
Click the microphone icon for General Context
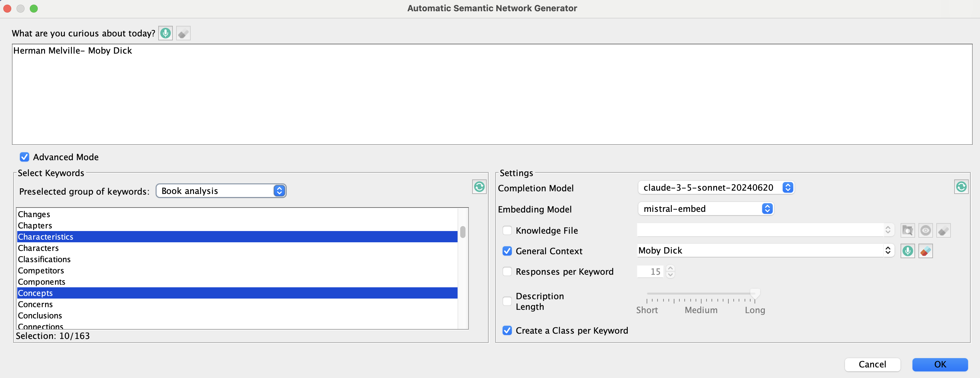coord(907,251)
